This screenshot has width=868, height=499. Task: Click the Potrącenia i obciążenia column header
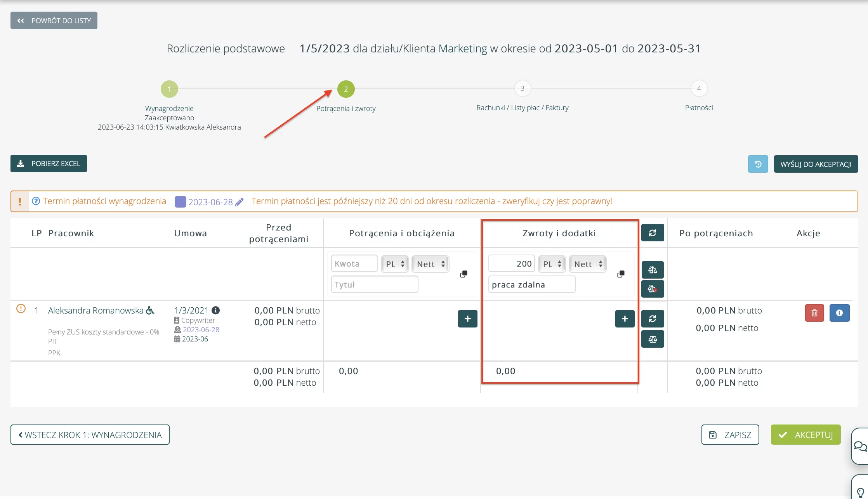(x=402, y=233)
